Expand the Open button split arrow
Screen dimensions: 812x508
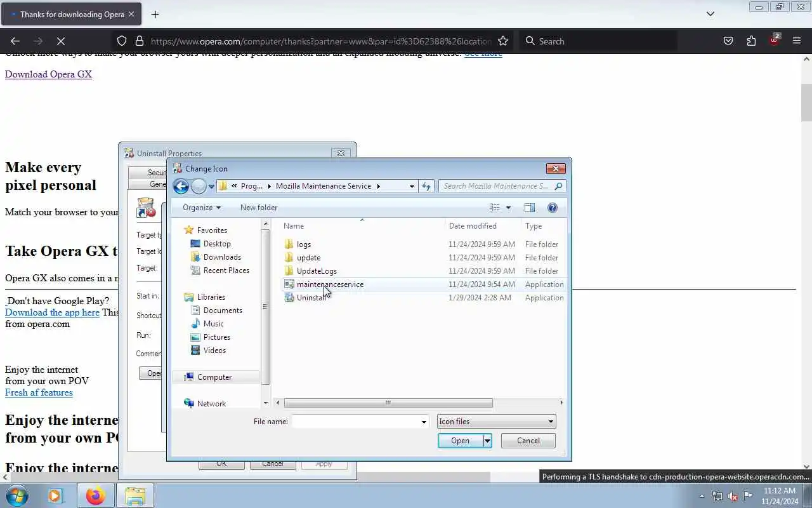coord(487,441)
